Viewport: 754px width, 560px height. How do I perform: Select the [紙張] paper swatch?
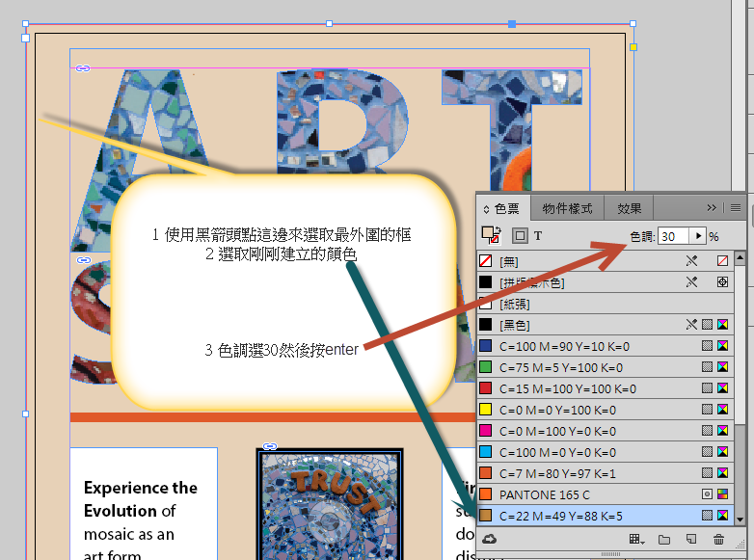pyautogui.click(x=606, y=304)
